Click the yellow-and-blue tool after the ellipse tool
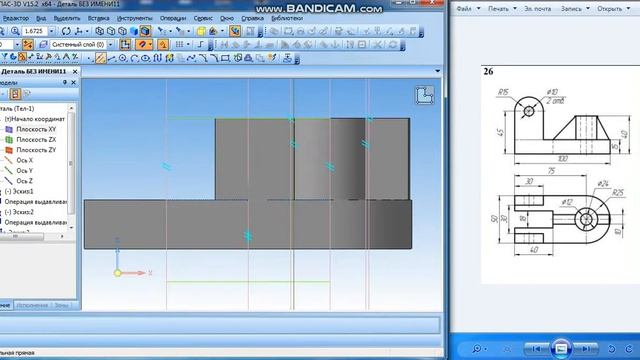This screenshot has width=640, height=360. tap(169, 58)
